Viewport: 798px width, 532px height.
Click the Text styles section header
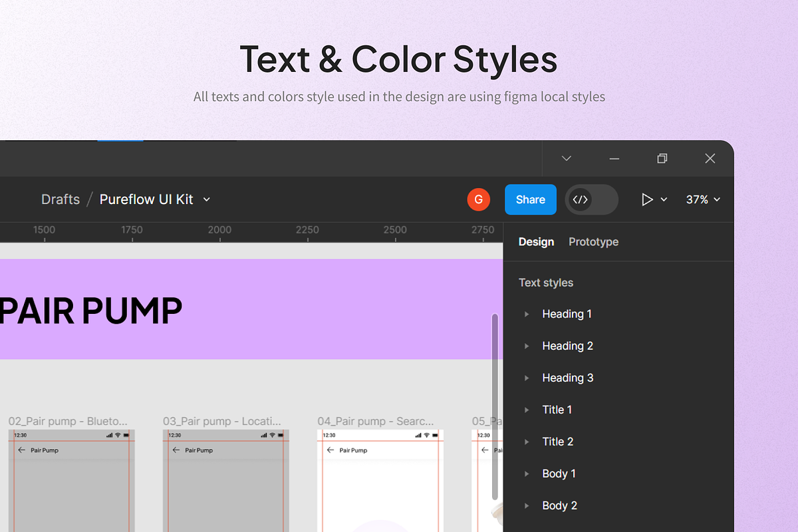point(545,283)
